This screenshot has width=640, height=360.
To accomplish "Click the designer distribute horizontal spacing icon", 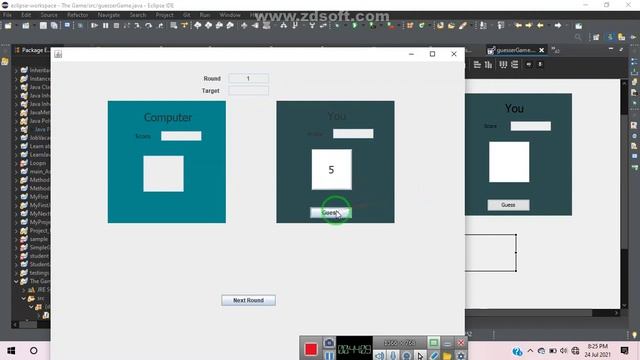I will click(503, 64).
